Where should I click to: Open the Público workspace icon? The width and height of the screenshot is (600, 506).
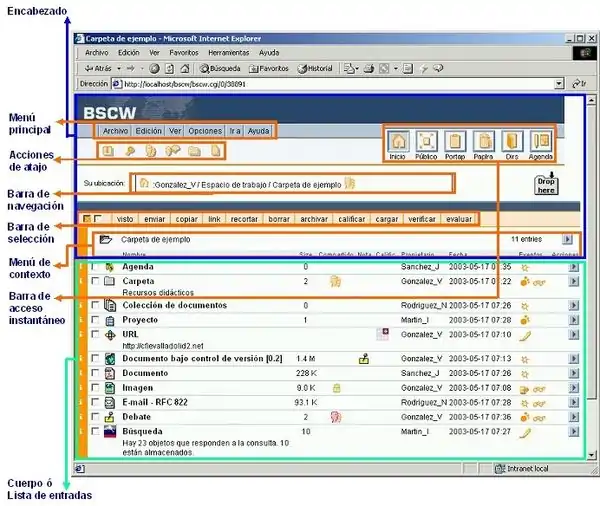[x=426, y=140]
